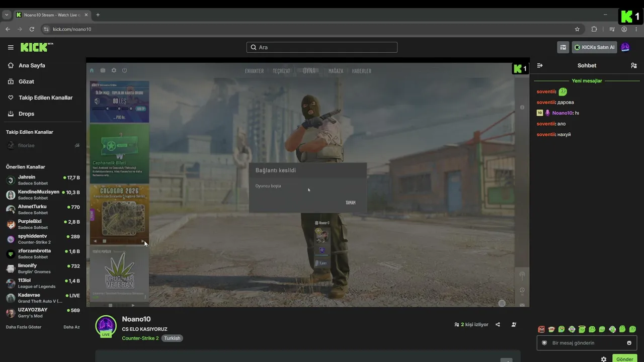The image size is (644, 362).
Task: Open chat settings gear
Action: pos(604,359)
